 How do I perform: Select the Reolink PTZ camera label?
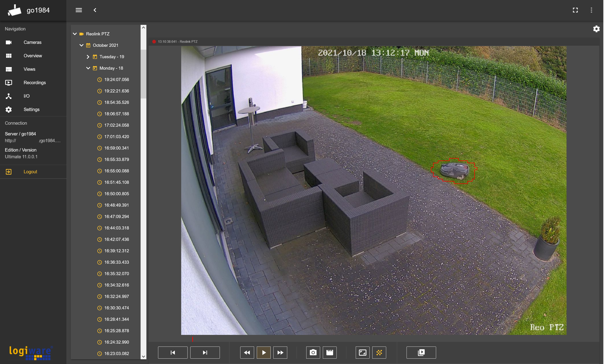click(98, 34)
